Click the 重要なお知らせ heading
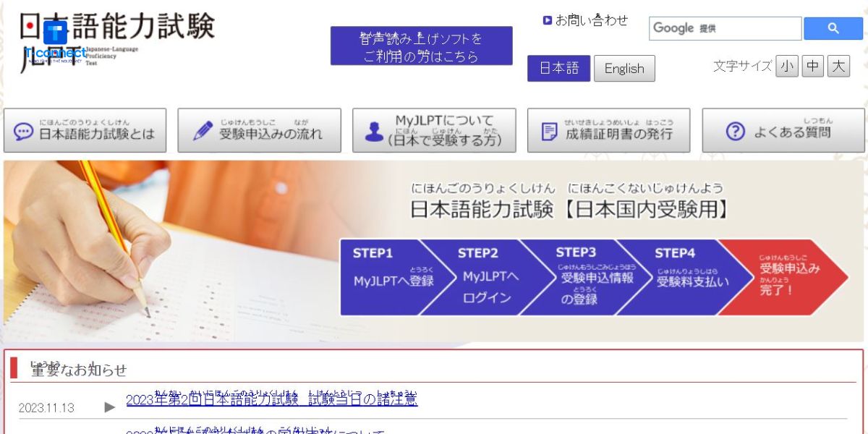The height and width of the screenshot is (434, 868). (x=78, y=369)
